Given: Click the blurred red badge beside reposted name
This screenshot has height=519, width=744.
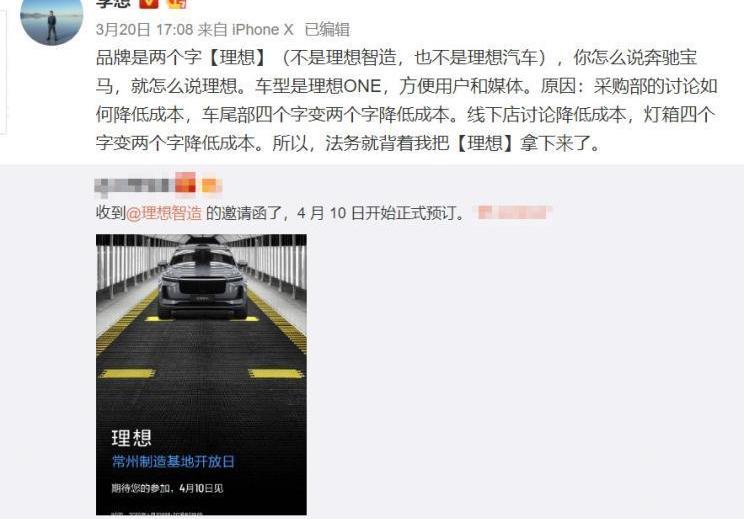Looking at the screenshot, I should (185, 183).
